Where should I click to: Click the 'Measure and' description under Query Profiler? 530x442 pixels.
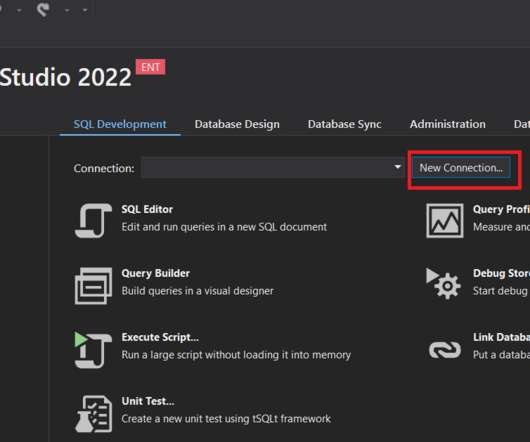501,227
